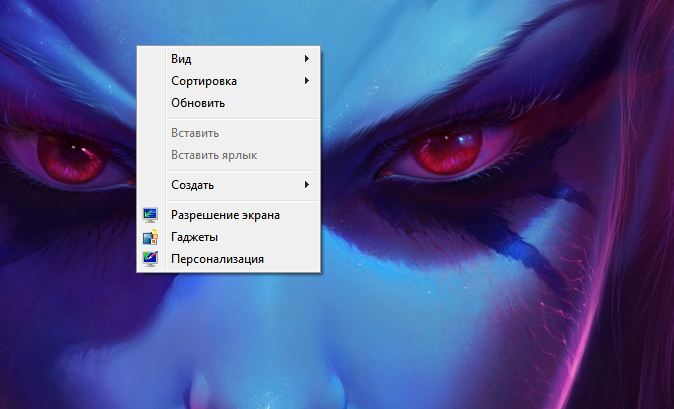Choose Обновить in the context menu

click(x=228, y=103)
